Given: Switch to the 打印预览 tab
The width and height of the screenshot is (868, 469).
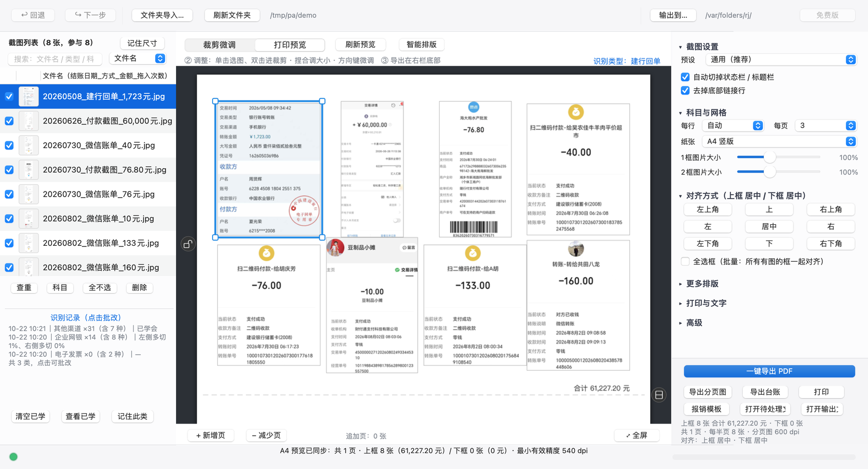Looking at the screenshot, I should tap(290, 45).
